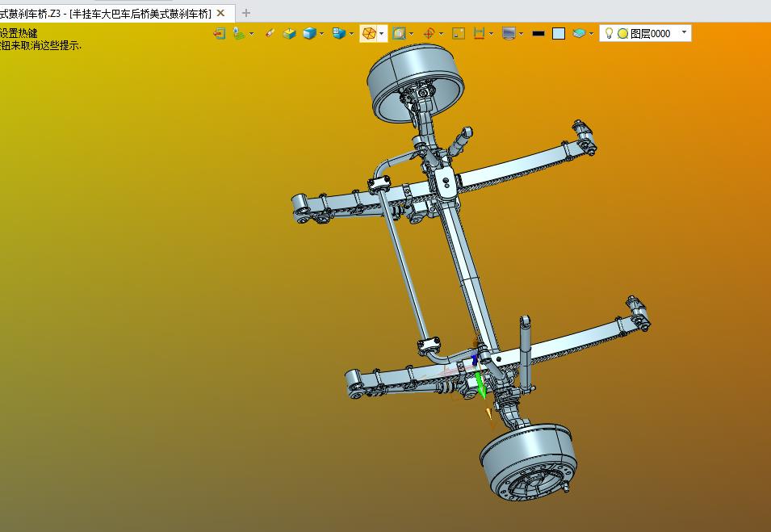This screenshot has width=771, height=532.
Task: Expand the section view dropdown arrow
Action: click(x=411, y=33)
